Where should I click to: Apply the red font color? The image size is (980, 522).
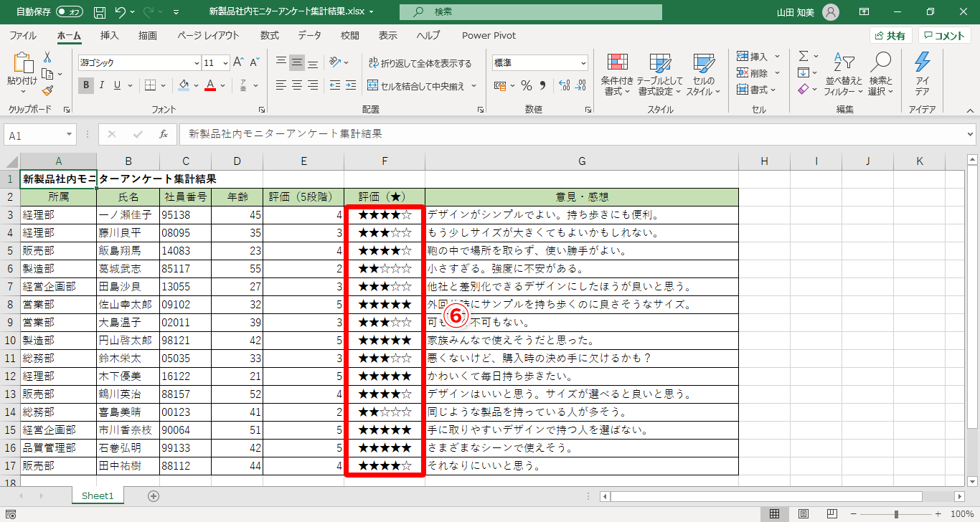210,85
